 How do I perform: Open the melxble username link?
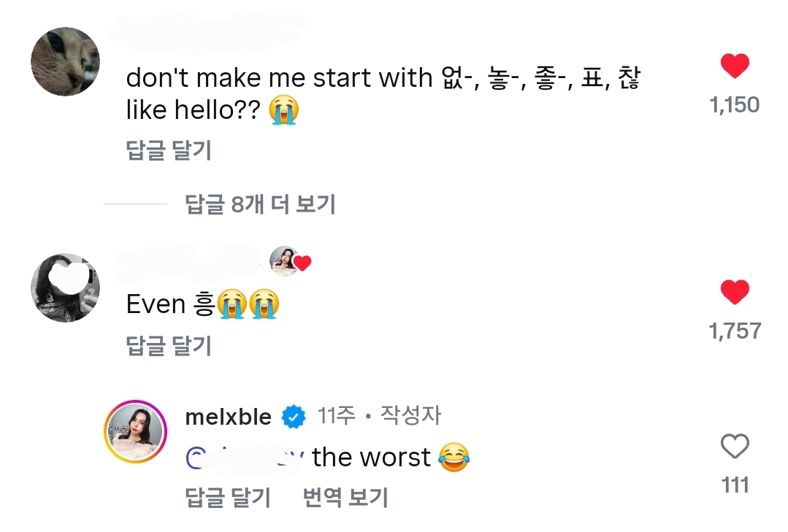tap(229, 417)
